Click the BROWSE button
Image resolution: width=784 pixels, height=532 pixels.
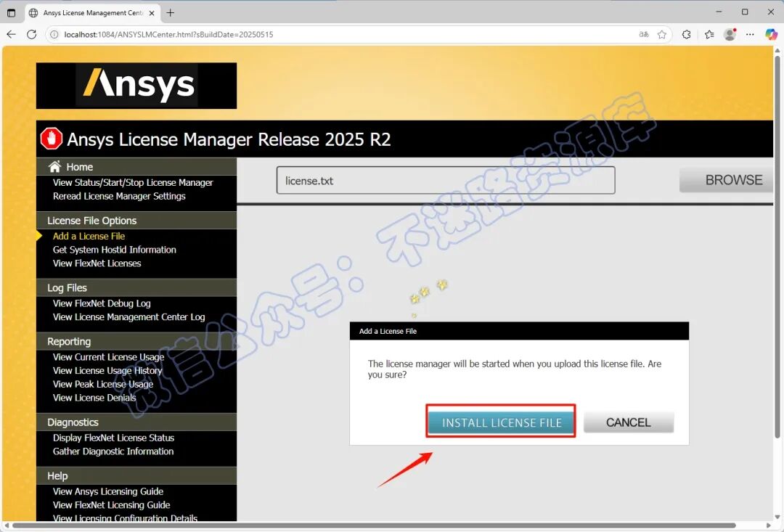[x=727, y=180]
